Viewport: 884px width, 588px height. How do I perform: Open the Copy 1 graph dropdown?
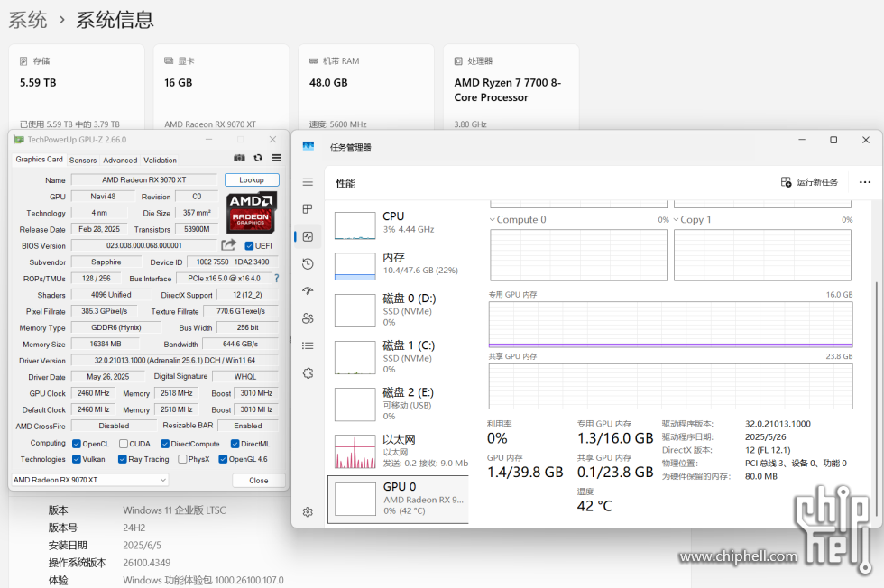pos(676,219)
